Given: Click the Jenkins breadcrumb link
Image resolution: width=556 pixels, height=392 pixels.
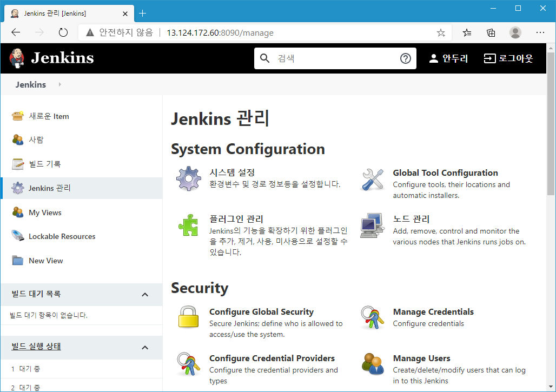Looking at the screenshot, I should pos(30,84).
